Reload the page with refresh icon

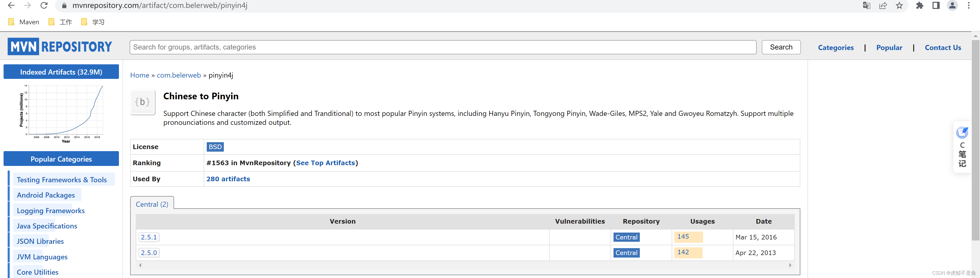click(44, 5)
